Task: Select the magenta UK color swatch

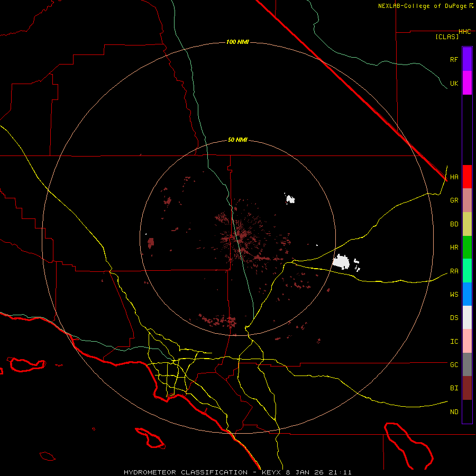Action: [467, 83]
